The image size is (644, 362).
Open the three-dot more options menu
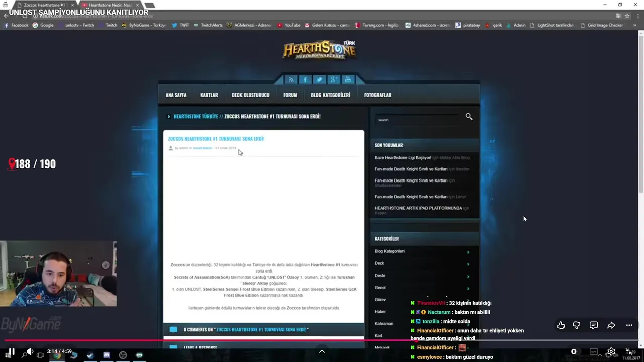[x=629, y=325]
